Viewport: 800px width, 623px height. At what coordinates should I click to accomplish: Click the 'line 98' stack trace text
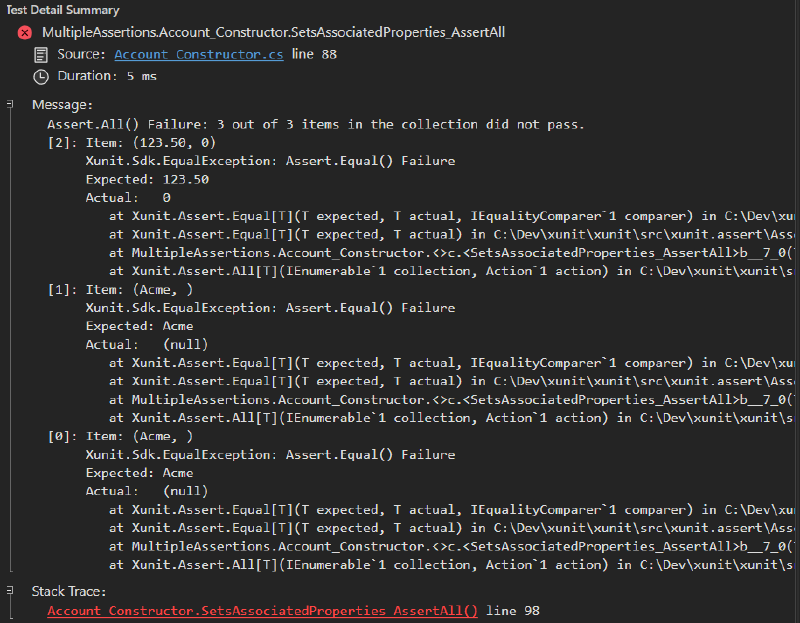click(x=513, y=610)
